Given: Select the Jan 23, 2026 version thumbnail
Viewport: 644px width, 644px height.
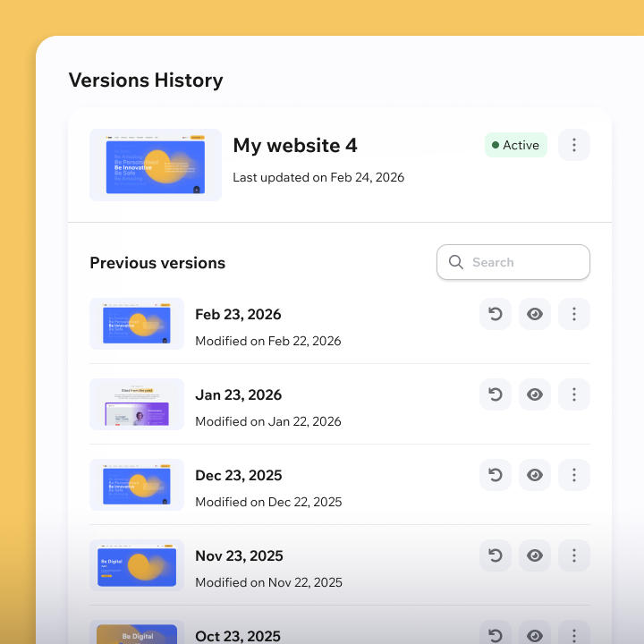Looking at the screenshot, I should (x=137, y=404).
